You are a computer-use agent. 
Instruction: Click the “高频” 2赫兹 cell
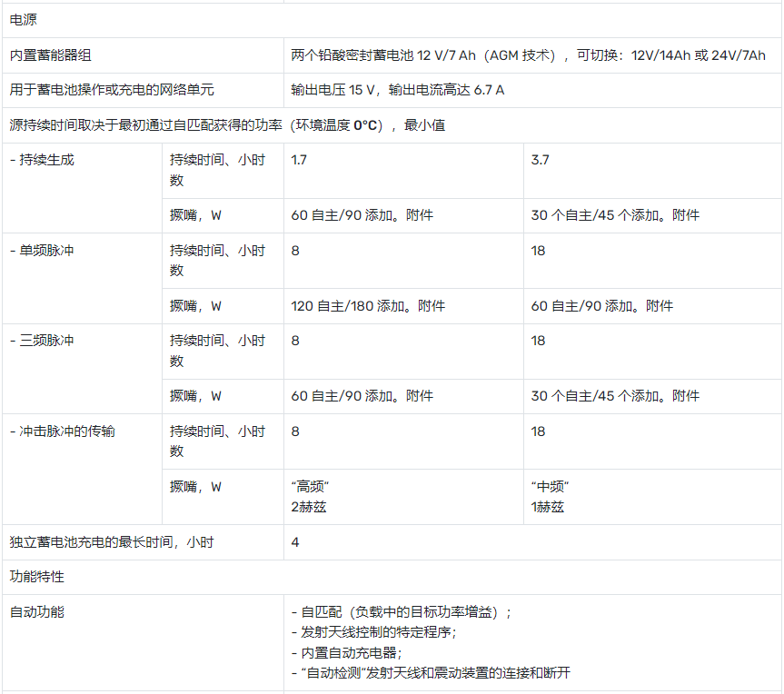[x=310, y=497]
